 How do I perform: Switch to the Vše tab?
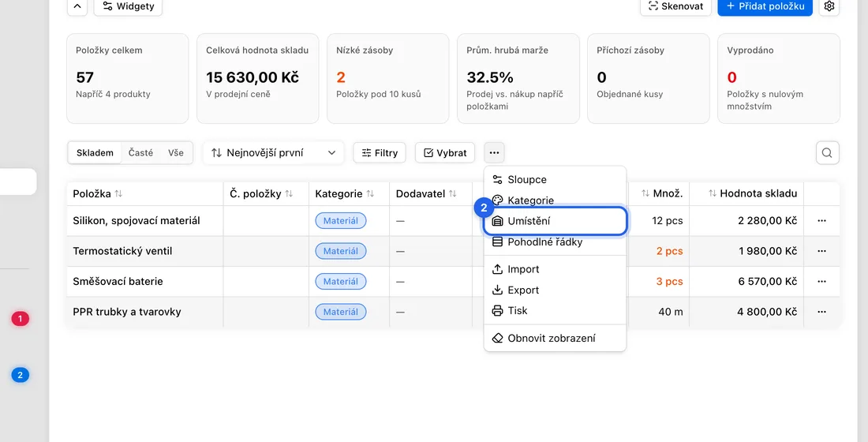(x=176, y=153)
